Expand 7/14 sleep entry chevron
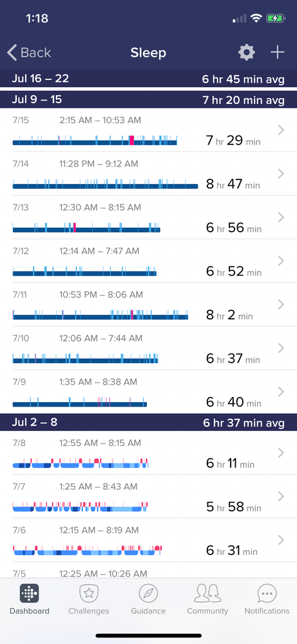This screenshot has width=297, height=644. click(281, 174)
